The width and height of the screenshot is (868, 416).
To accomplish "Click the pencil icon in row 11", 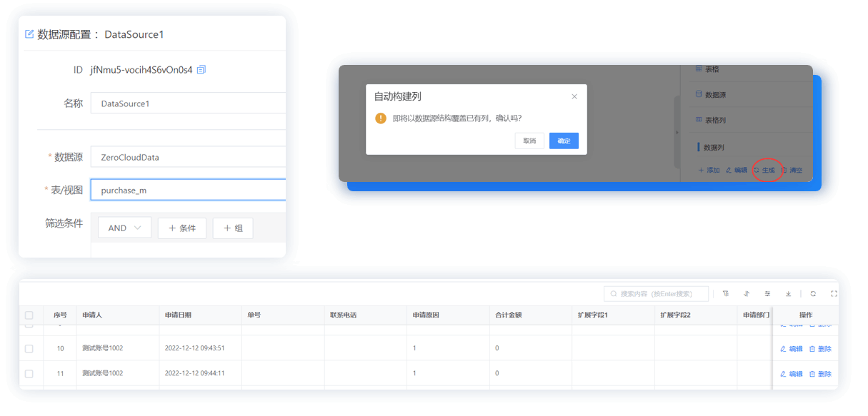I will point(783,374).
